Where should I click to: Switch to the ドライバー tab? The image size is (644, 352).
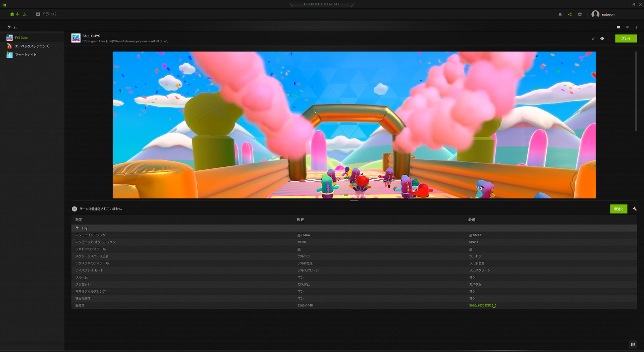pyautogui.click(x=48, y=14)
